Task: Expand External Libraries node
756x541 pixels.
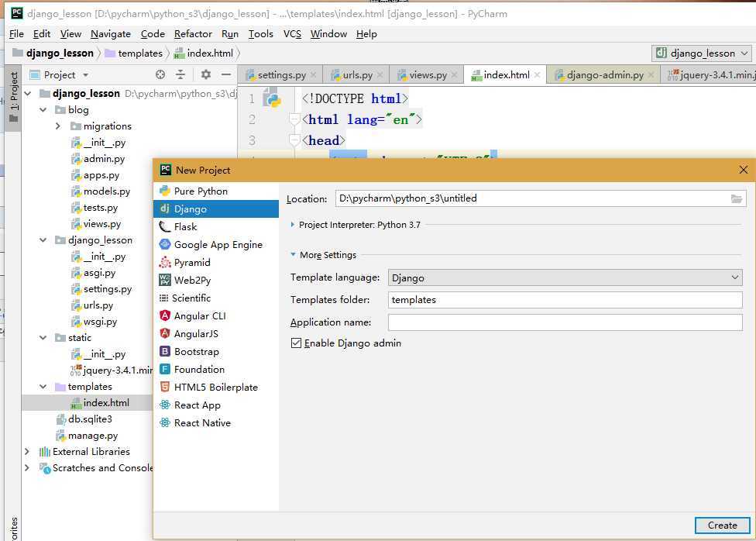Action: pos(27,452)
